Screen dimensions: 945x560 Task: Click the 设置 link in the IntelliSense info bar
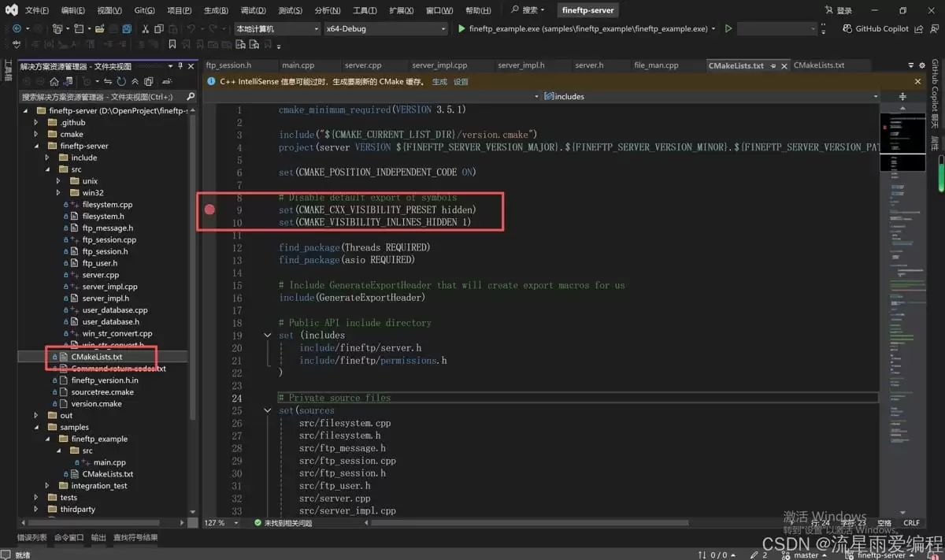pos(461,81)
